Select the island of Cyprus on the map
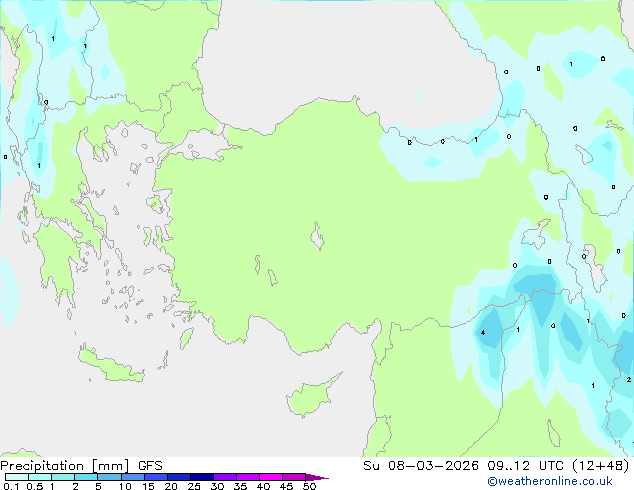634x490 pixels. (x=311, y=397)
